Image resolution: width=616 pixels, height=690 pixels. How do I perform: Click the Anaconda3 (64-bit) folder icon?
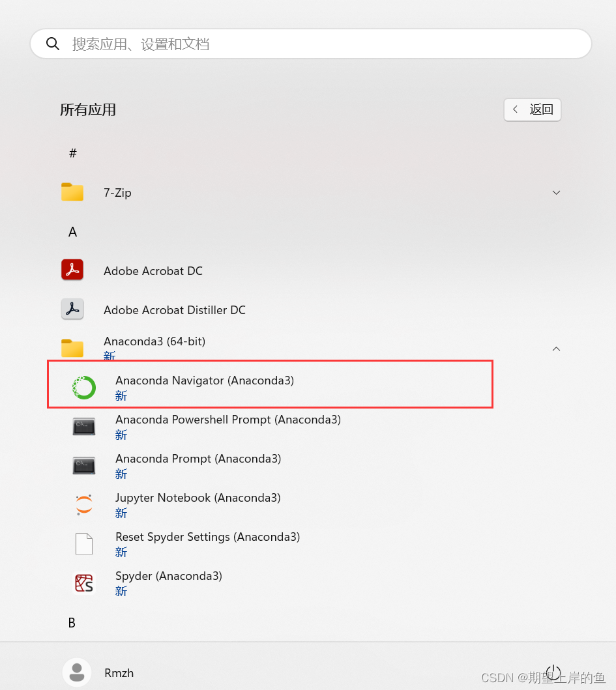pos(72,349)
